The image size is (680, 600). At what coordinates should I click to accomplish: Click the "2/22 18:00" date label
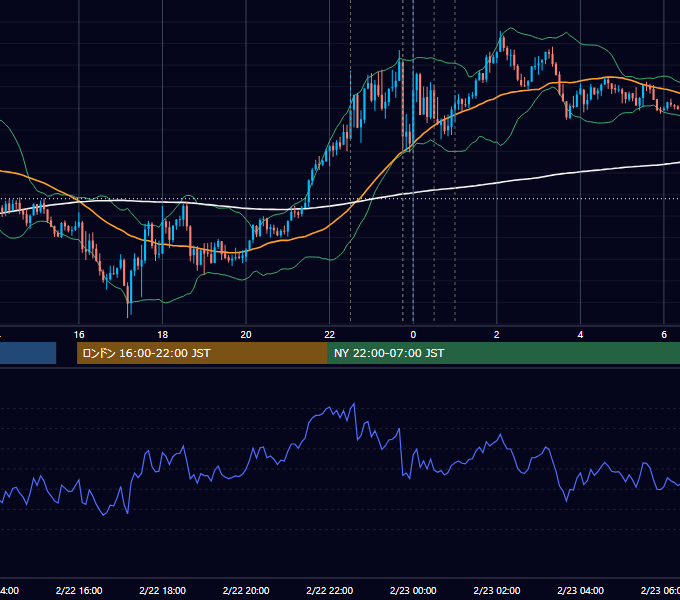pyautogui.click(x=162, y=590)
